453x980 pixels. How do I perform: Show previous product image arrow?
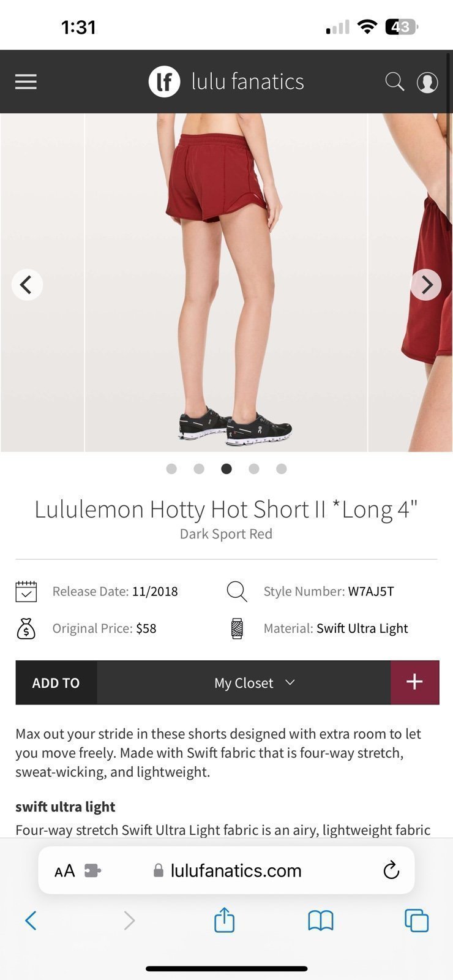tap(27, 285)
